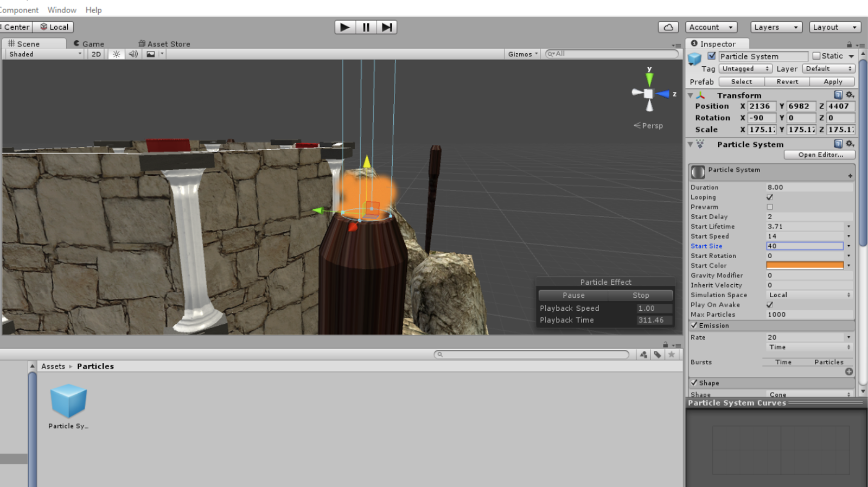
Task: Open Inspector panel options menu
Action: (860, 45)
